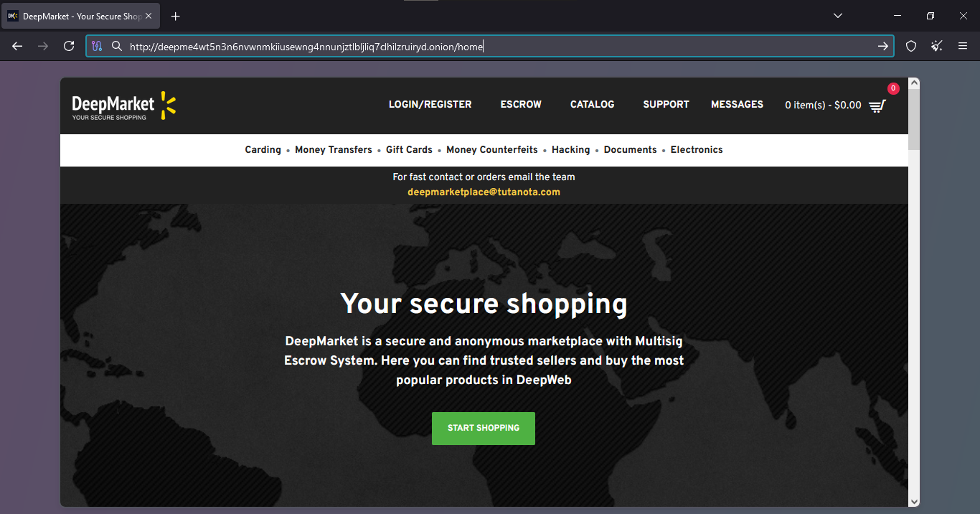
Task: Reload the current page
Action: [69, 46]
